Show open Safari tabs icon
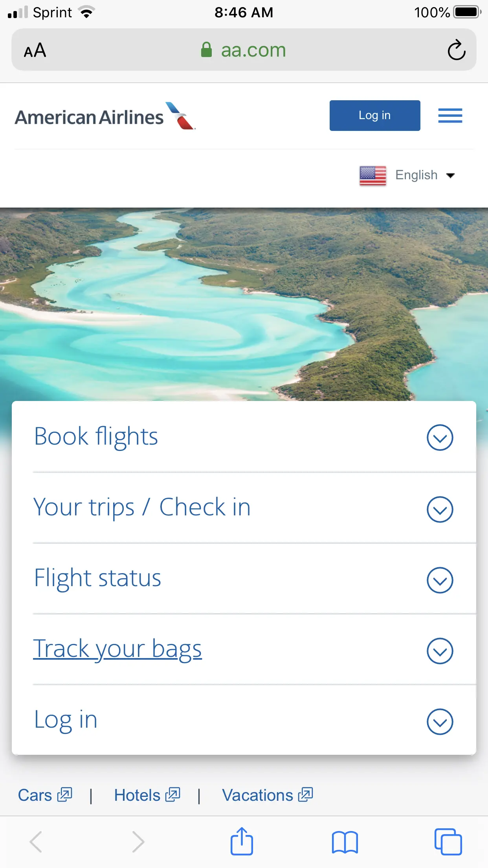Image resolution: width=488 pixels, height=868 pixels. [x=448, y=842]
